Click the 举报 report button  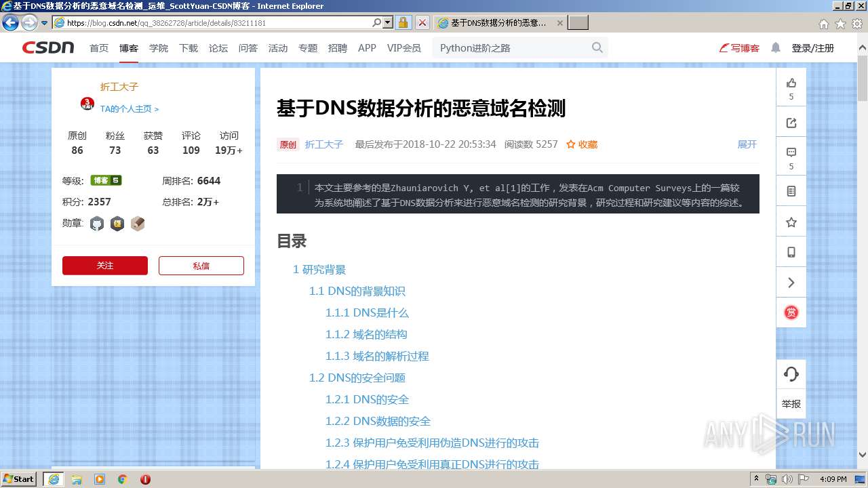pos(791,404)
